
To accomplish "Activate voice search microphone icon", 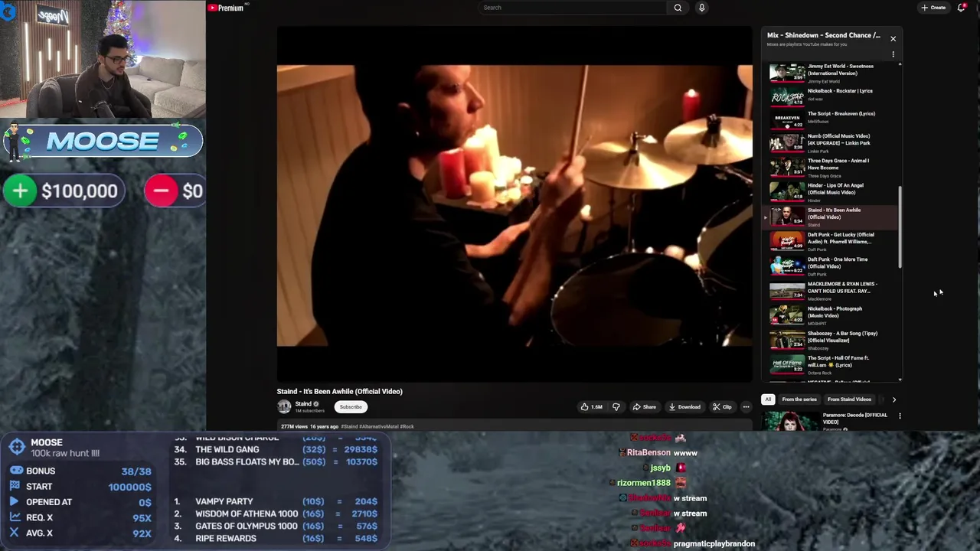I will tap(701, 8).
